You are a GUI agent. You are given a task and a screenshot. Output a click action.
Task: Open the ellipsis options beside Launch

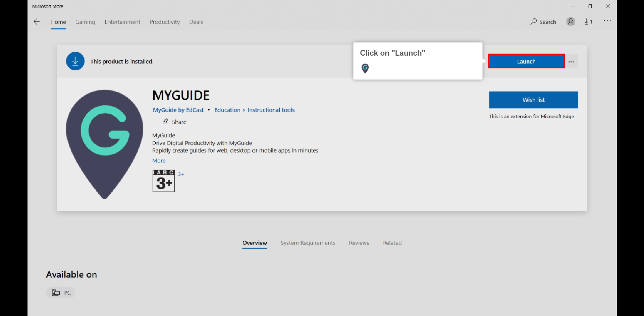click(571, 62)
